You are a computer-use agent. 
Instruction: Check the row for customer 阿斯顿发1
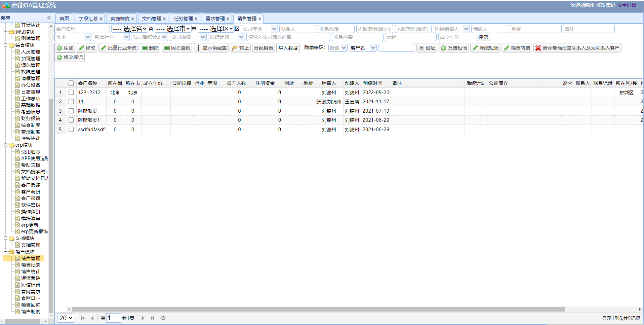click(x=71, y=120)
